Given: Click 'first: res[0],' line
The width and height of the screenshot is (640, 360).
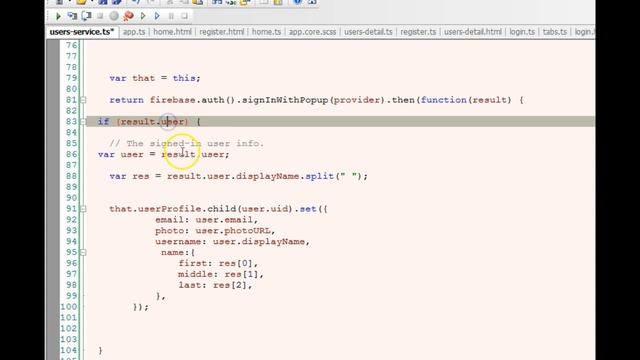Looking at the screenshot, I should coord(218,263).
